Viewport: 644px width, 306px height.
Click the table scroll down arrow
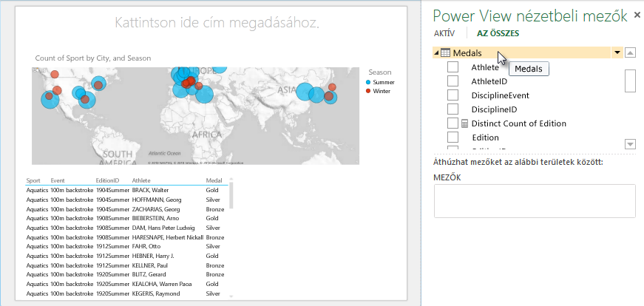(231, 296)
